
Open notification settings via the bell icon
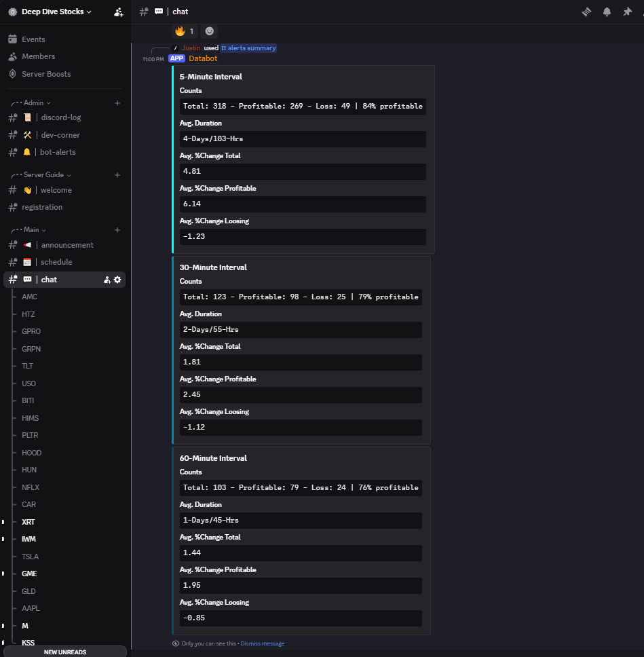[606, 12]
